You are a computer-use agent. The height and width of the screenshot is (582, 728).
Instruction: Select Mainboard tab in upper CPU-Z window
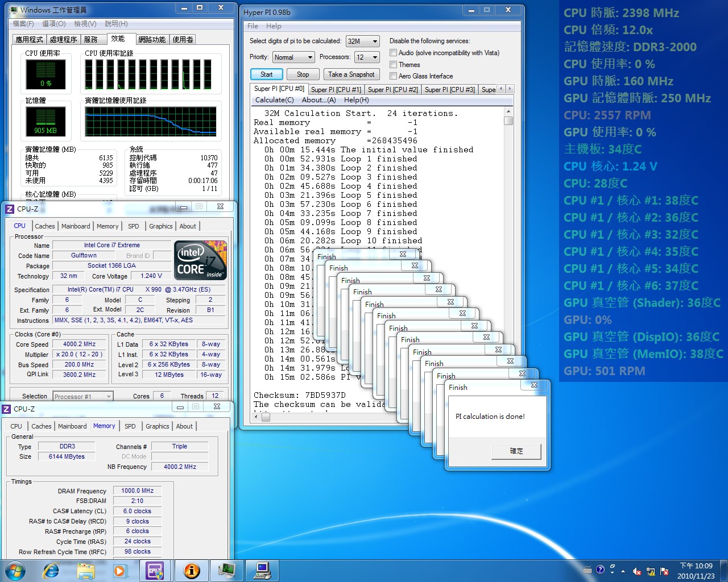[x=76, y=226]
